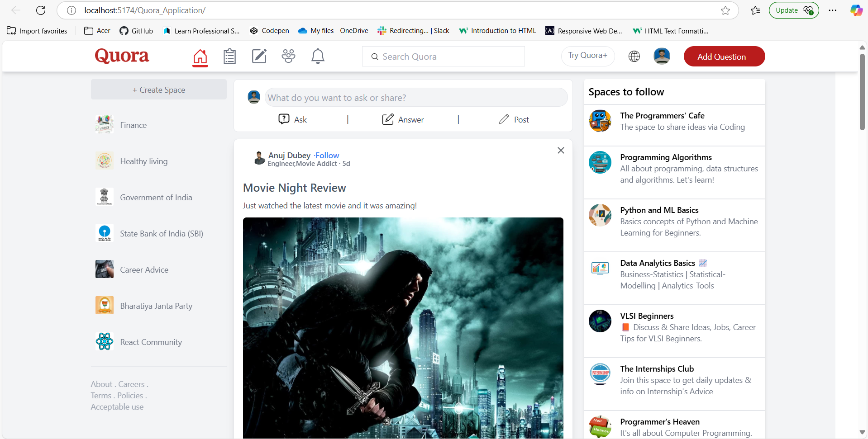Open Programming Algorithms space icon
The image size is (868, 439).
coord(600,163)
